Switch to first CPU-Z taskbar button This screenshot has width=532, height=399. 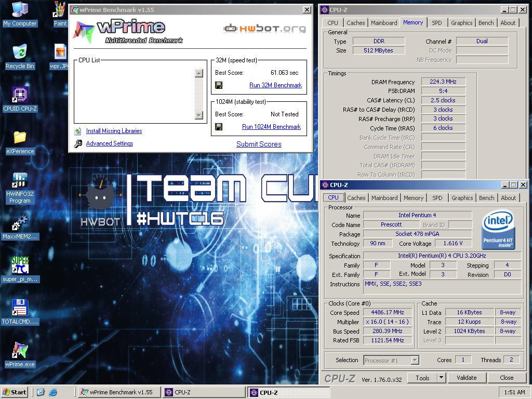tap(204, 393)
